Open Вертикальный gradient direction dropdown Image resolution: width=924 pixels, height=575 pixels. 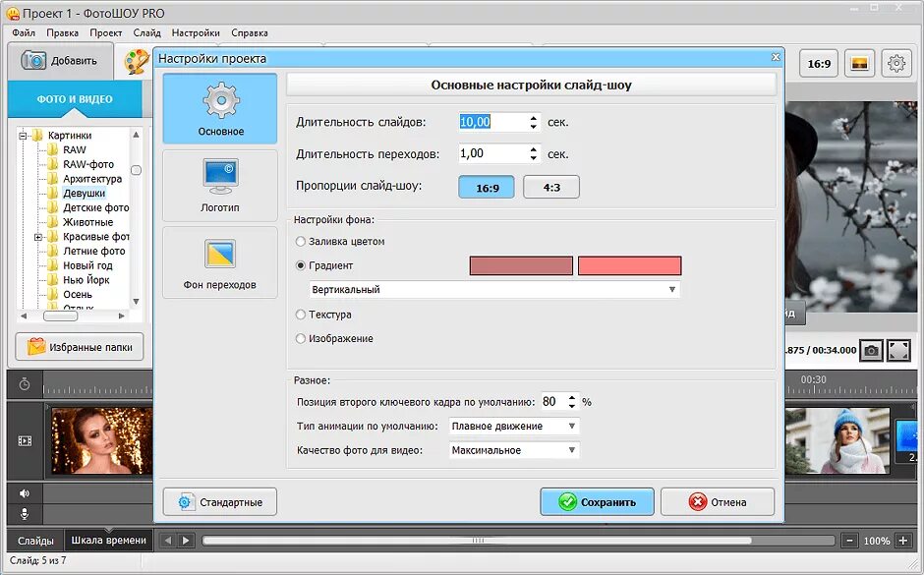[495, 289]
